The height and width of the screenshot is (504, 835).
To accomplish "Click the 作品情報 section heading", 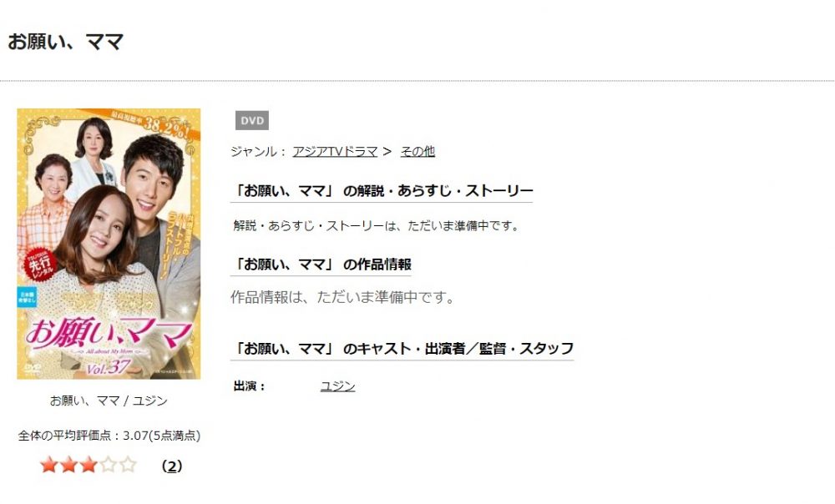I will click(322, 264).
